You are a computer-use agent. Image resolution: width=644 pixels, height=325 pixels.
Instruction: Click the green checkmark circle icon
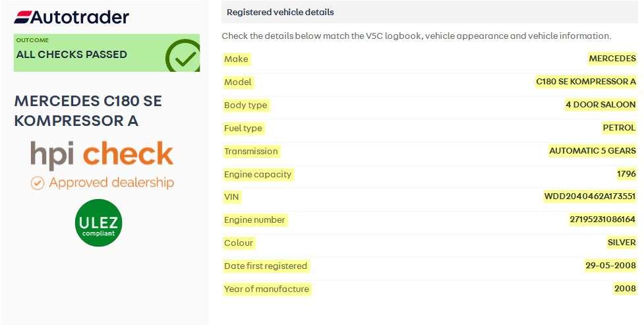click(183, 56)
